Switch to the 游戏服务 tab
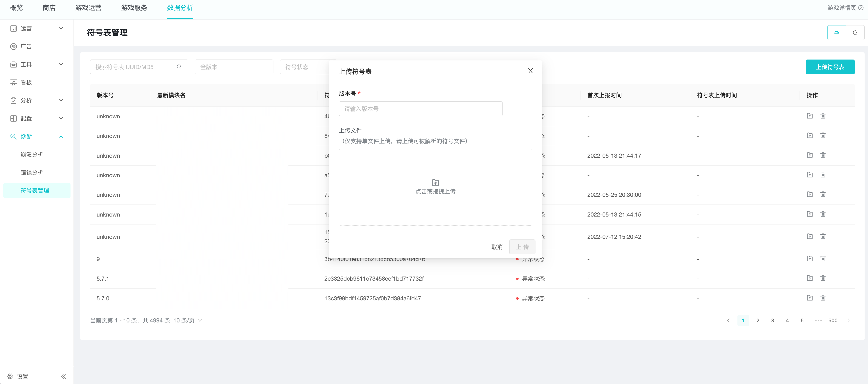 [x=134, y=8]
